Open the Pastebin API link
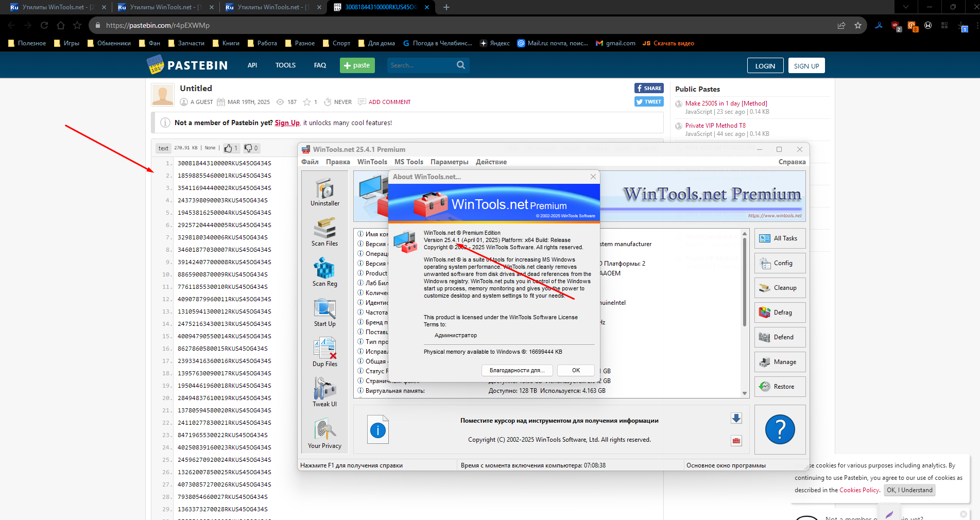Viewport: 980px width, 520px height. (x=252, y=65)
